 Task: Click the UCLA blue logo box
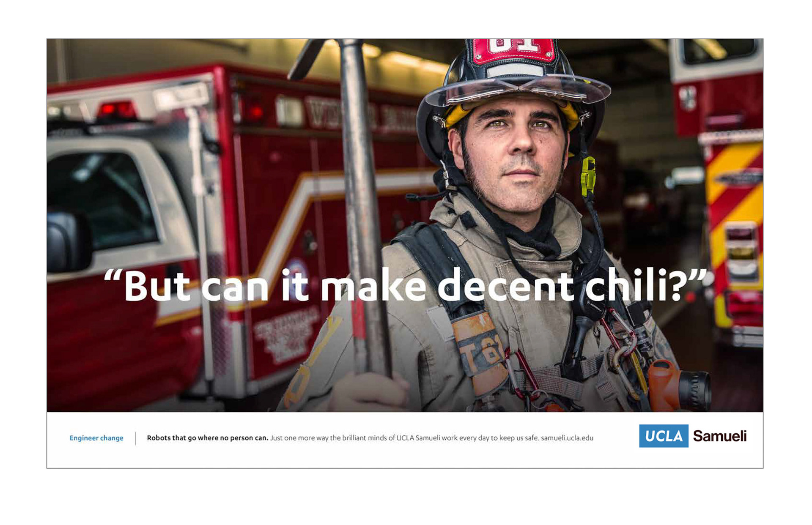[x=664, y=436]
